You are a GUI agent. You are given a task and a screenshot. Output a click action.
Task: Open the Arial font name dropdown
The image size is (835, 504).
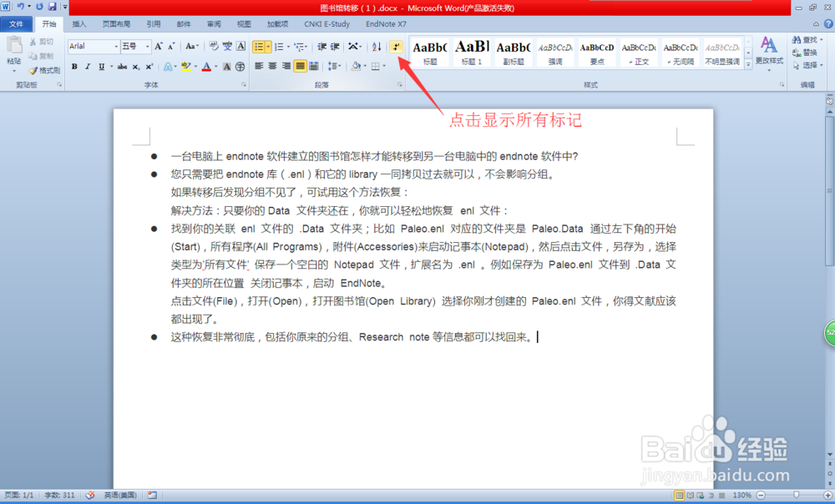click(116, 47)
